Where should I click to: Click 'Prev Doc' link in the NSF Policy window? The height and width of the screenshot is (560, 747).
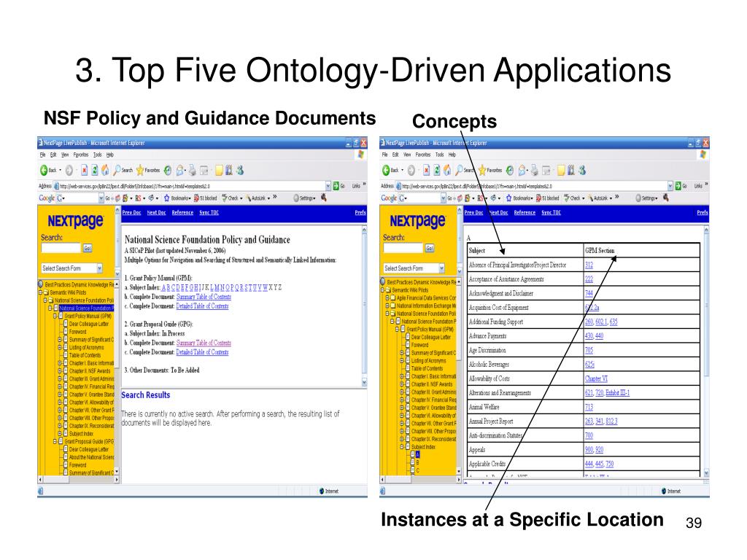tap(131, 212)
